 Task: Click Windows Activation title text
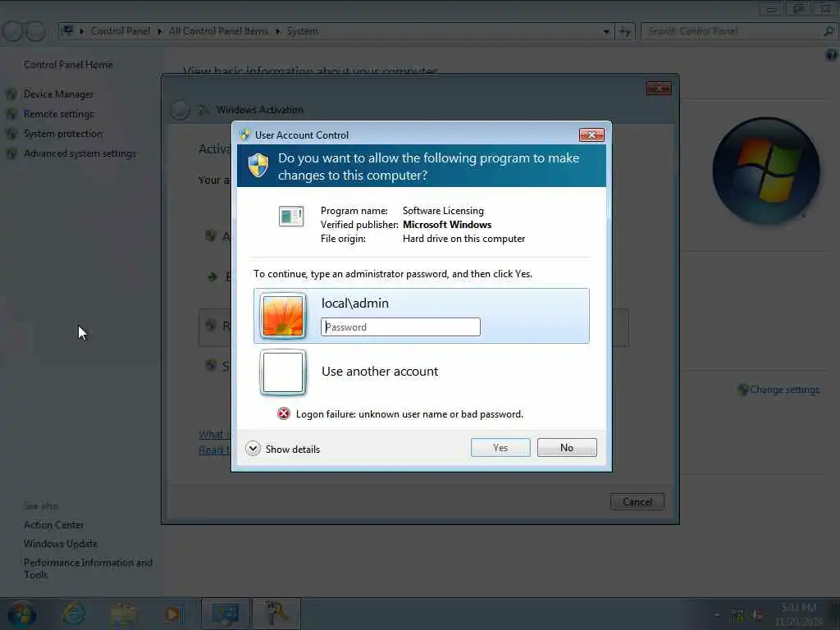(x=260, y=110)
